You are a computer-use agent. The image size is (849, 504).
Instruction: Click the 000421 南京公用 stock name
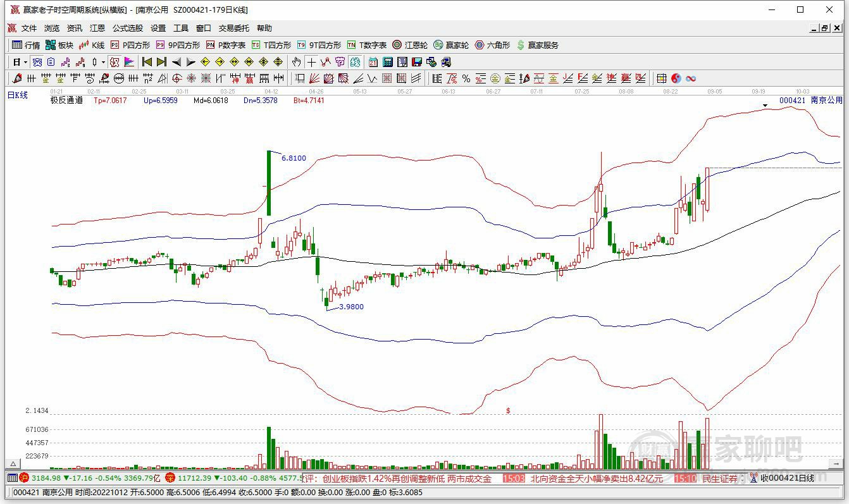[811, 100]
